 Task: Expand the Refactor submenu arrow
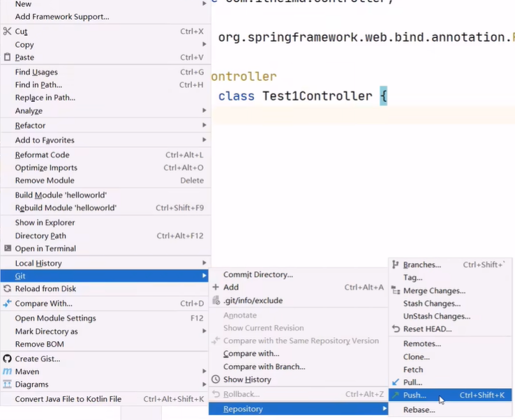(204, 125)
